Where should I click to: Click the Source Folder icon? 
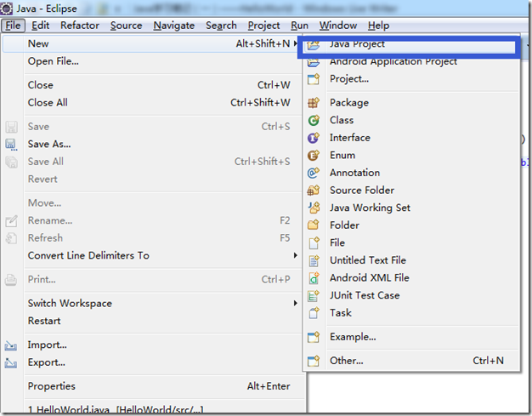[x=314, y=191]
